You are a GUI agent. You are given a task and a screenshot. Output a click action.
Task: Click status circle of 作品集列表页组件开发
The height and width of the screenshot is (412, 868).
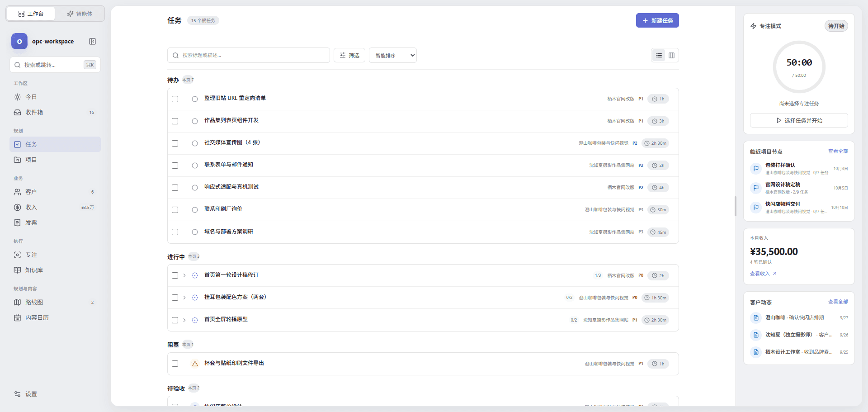(x=195, y=121)
